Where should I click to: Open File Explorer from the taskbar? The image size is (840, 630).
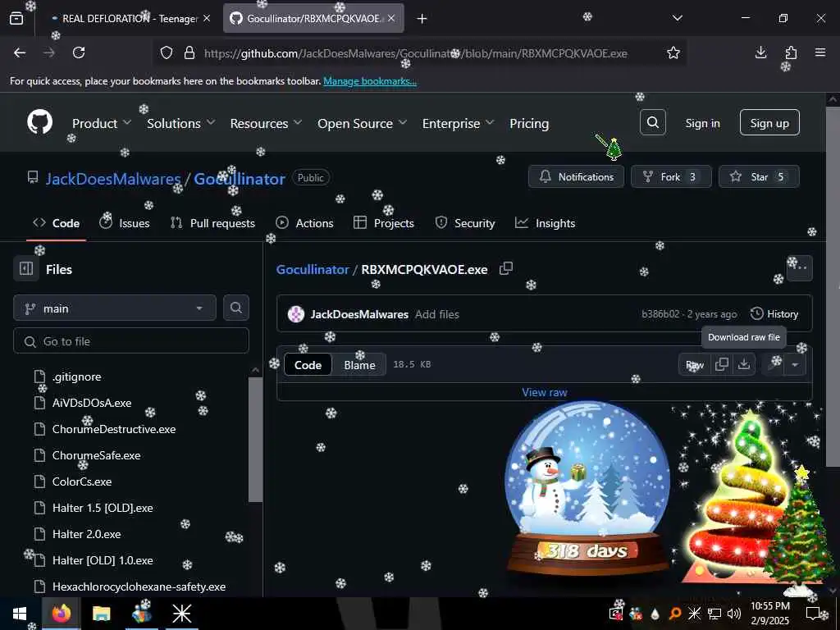[101, 614]
